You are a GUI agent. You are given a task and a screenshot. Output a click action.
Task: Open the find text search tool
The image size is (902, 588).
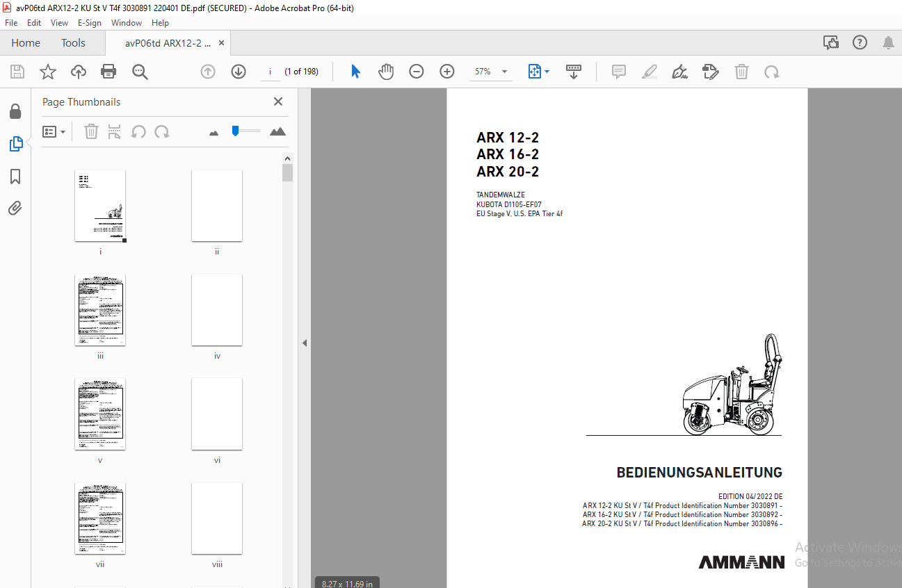click(140, 72)
